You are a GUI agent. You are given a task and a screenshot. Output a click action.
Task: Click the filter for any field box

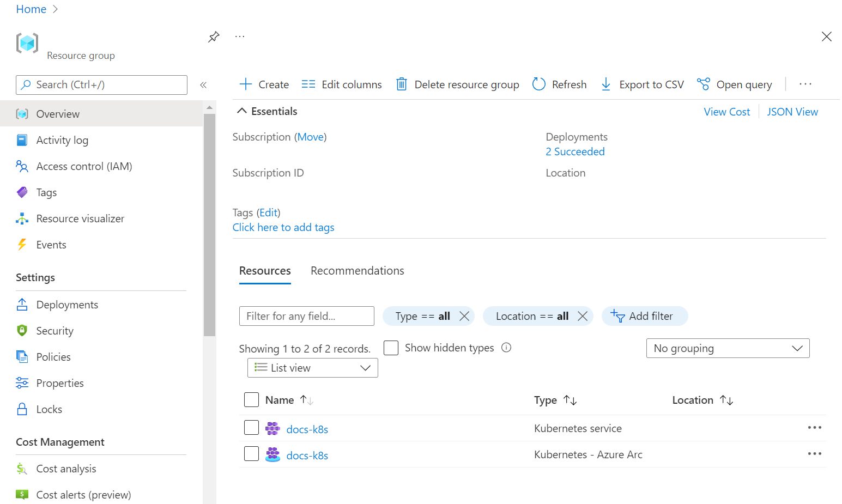[306, 316]
